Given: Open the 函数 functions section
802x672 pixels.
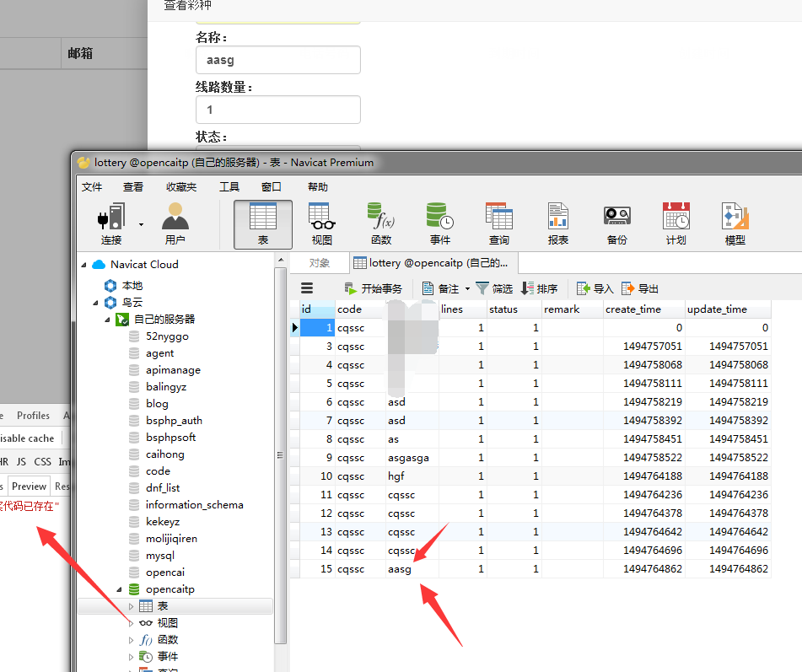Looking at the screenshot, I should click(381, 223).
